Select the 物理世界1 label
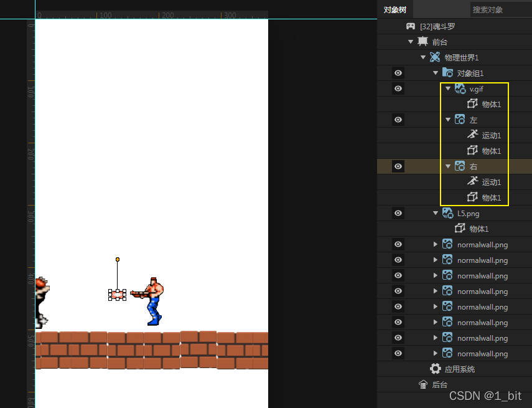 tap(462, 58)
